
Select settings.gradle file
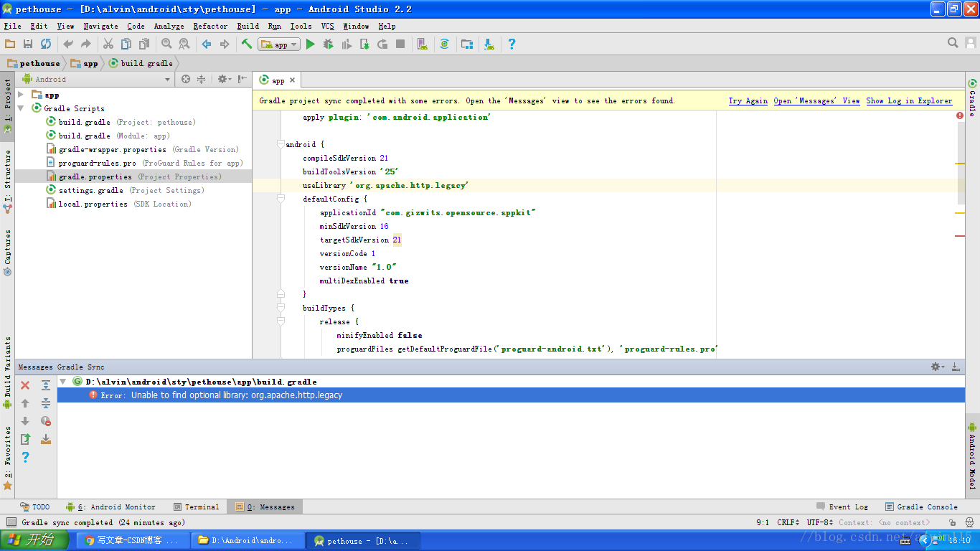tap(126, 190)
